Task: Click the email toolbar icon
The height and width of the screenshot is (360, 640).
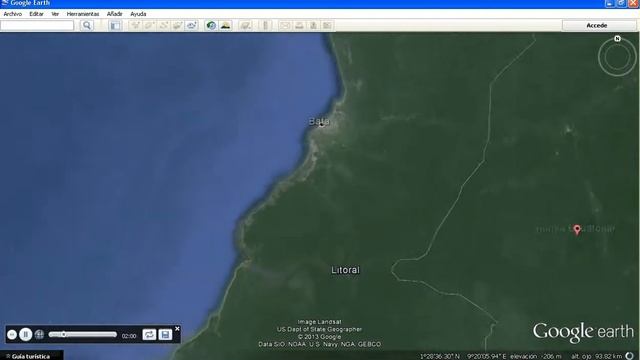Action: tap(285, 25)
